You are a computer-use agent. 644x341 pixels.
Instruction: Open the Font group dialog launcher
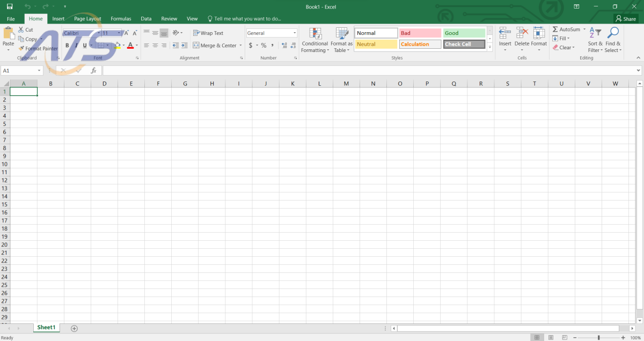pos(137,58)
